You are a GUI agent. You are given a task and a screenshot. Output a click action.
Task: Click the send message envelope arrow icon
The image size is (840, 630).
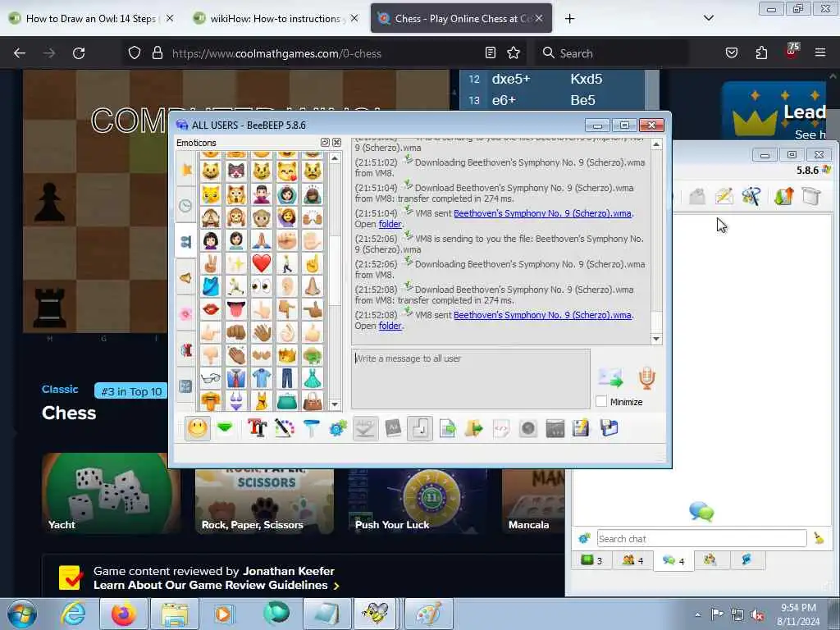610,377
